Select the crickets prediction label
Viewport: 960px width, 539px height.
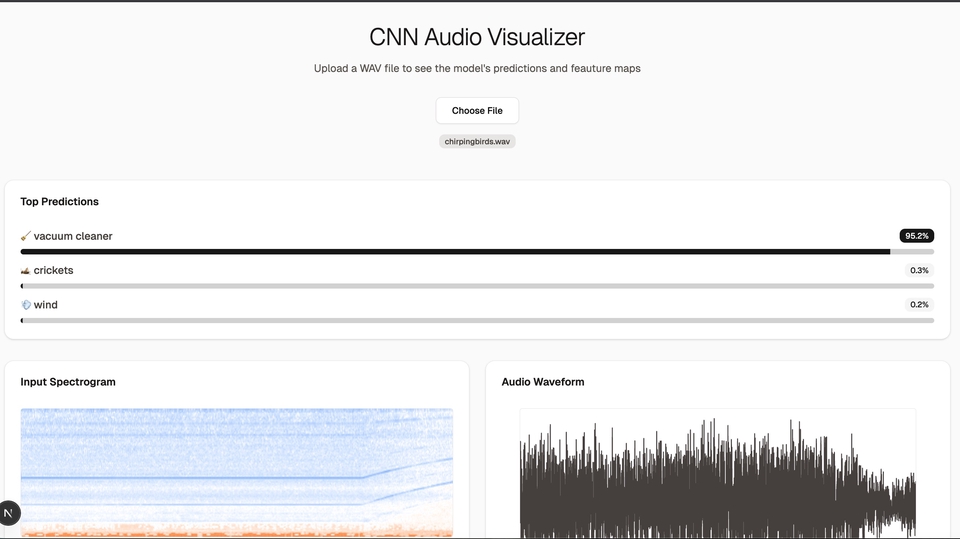(54, 271)
